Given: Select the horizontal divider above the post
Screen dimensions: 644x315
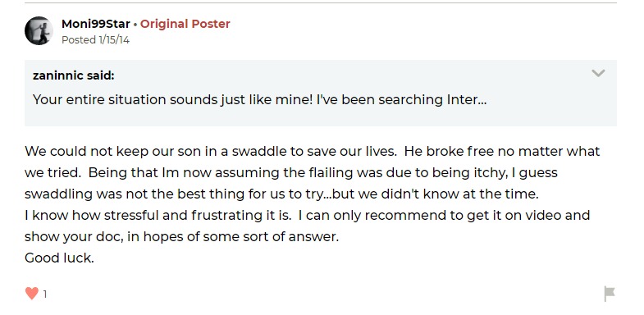Looking at the screenshot, I should click(321, 3).
